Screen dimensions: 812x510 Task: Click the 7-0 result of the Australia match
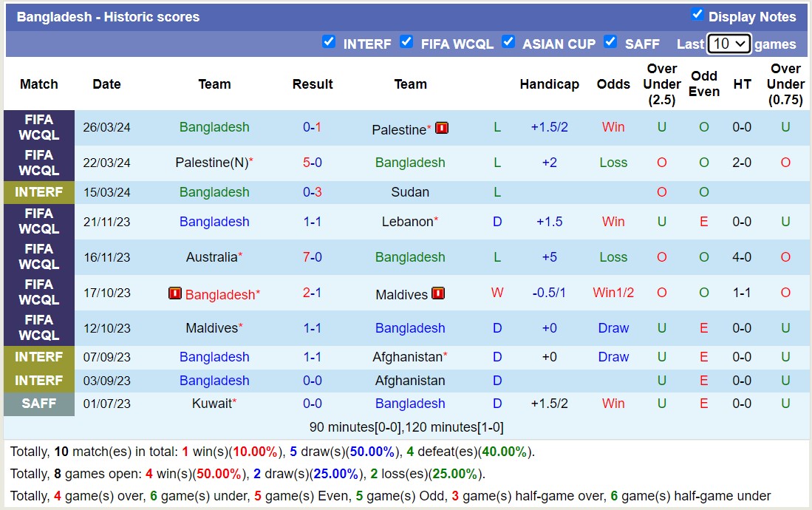click(313, 257)
